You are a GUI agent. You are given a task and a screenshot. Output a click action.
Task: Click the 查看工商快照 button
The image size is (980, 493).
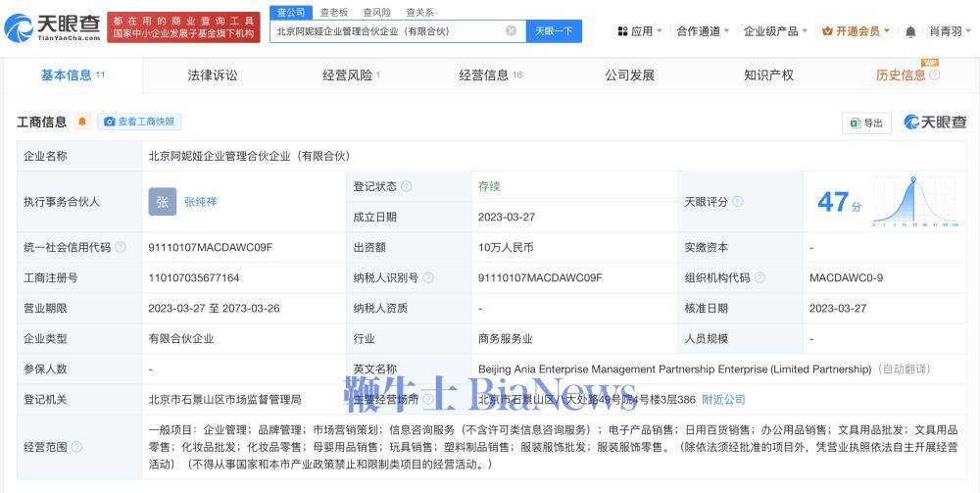pos(139,122)
